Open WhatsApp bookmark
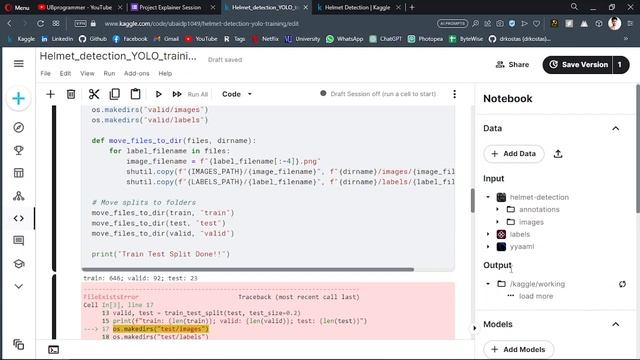The width and height of the screenshot is (640, 360). click(344, 39)
